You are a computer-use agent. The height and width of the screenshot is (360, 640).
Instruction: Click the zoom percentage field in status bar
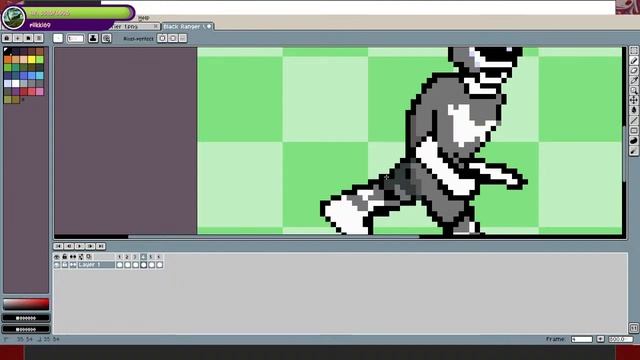point(620,339)
